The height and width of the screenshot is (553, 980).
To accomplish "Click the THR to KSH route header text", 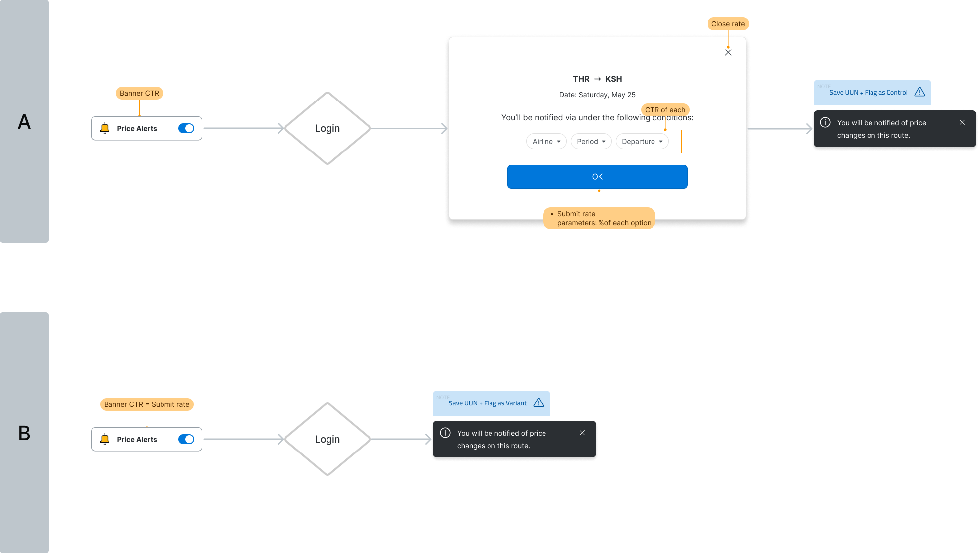I will click(597, 79).
